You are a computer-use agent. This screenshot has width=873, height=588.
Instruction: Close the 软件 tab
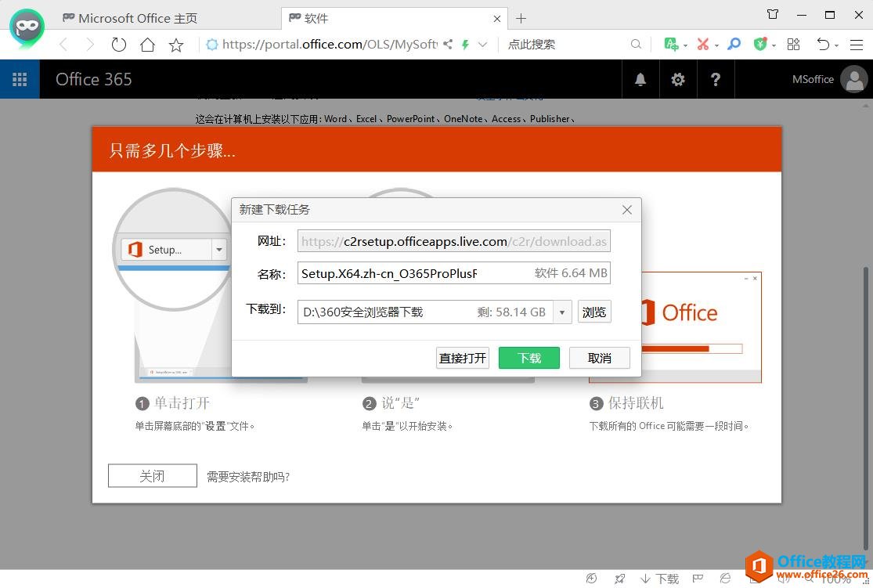(x=496, y=19)
